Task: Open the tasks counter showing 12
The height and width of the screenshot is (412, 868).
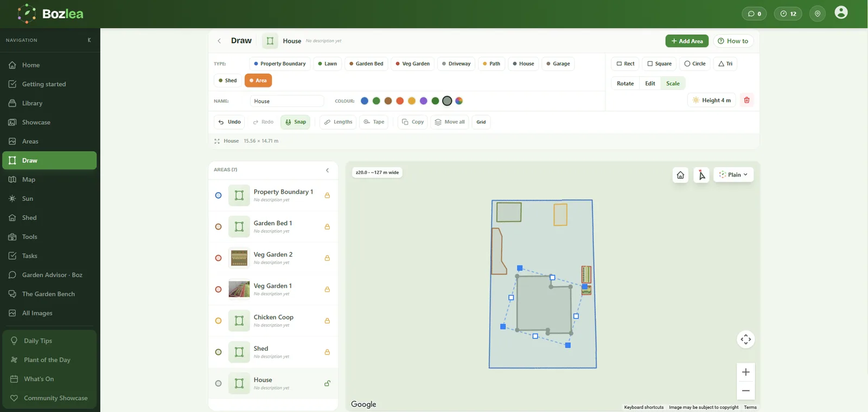Action: coord(788,14)
